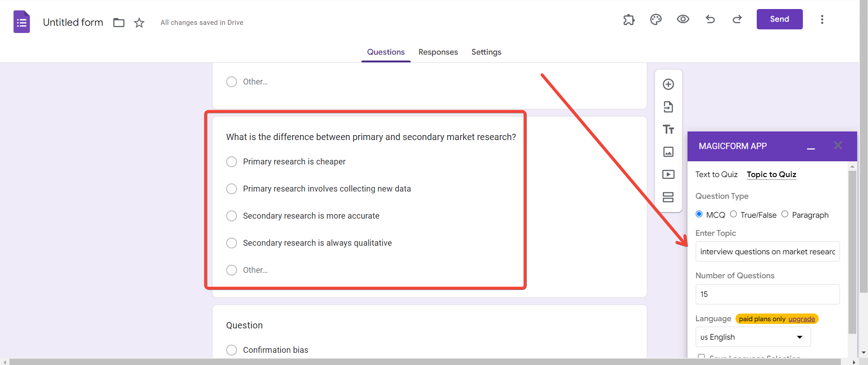Viewport: 868px width, 365px height.
Task: Open the more options menu
Action: click(822, 19)
